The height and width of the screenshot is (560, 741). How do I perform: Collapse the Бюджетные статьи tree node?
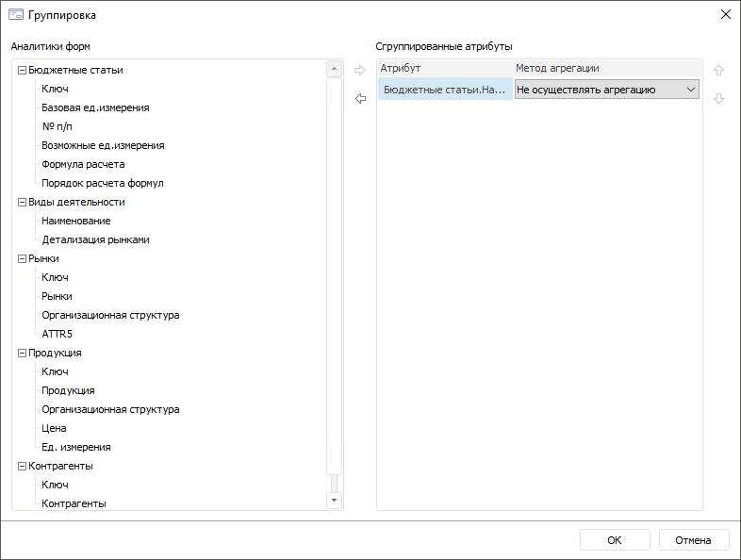click(23, 70)
